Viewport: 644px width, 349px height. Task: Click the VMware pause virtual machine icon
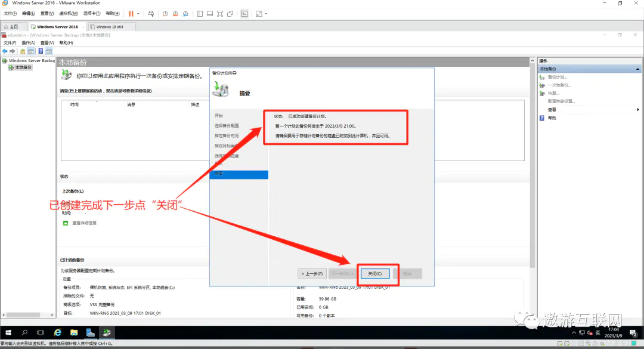tap(131, 14)
